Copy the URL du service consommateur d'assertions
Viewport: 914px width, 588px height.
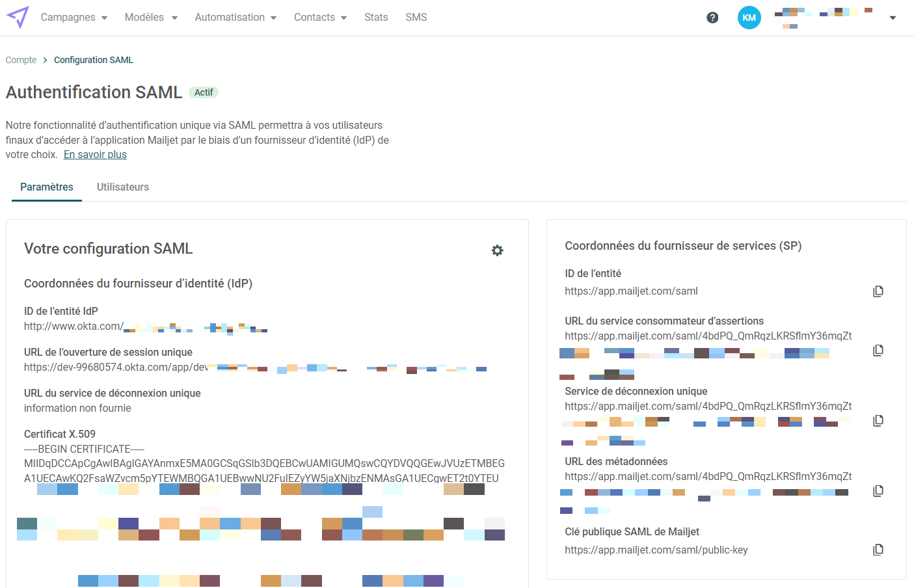[878, 351]
